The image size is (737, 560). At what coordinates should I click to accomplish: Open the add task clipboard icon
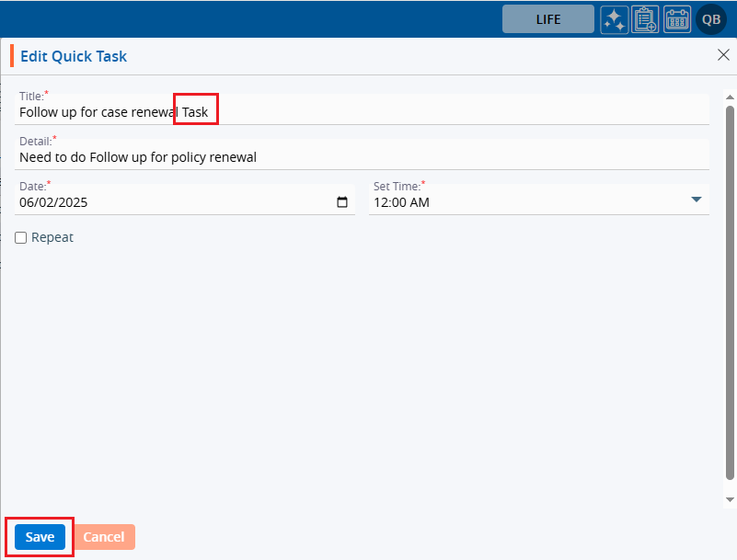(x=645, y=19)
